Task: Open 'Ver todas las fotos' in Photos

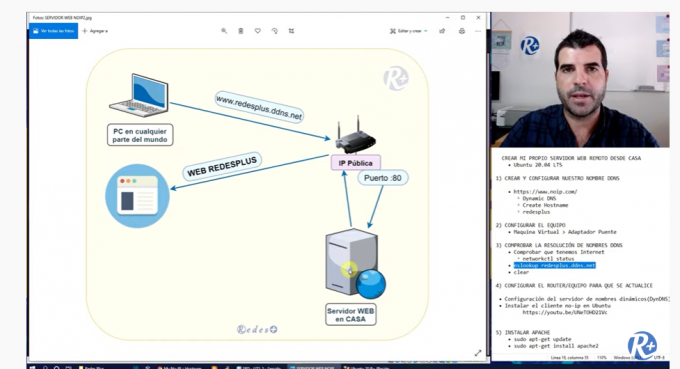Action: point(53,31)
